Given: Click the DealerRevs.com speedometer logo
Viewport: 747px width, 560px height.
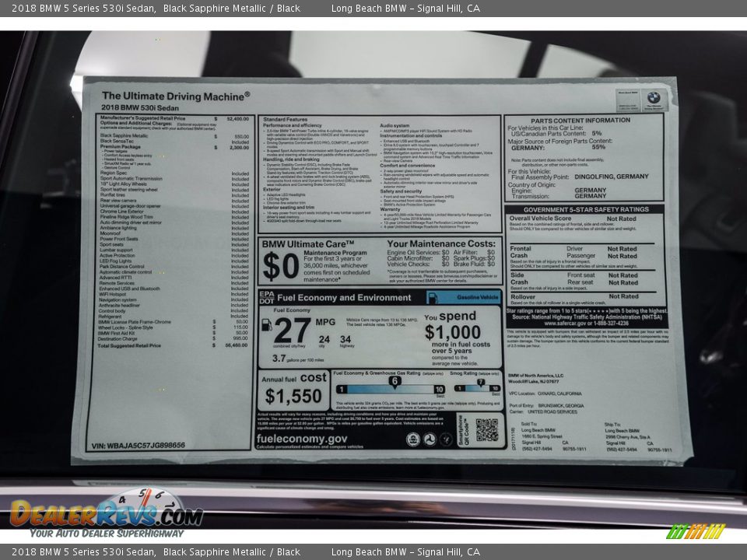Looking at the screenshot, I should pyautogui.click(x=106, y=511).
